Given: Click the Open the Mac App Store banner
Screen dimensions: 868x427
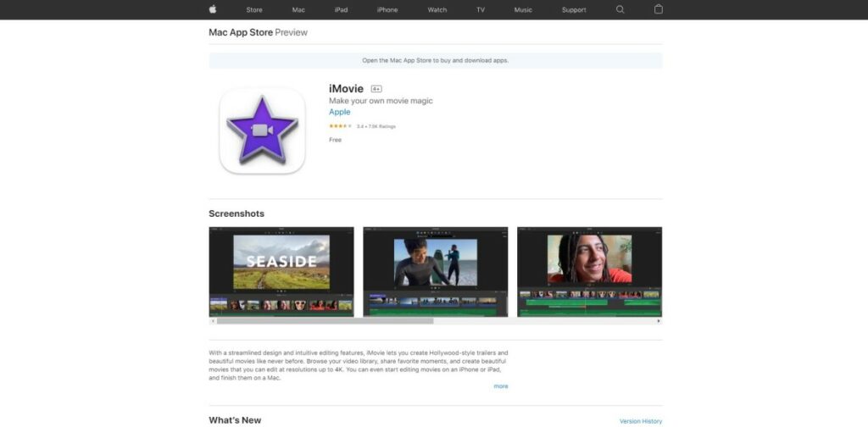Looking at the screenshot, I should tap(435, 60).
